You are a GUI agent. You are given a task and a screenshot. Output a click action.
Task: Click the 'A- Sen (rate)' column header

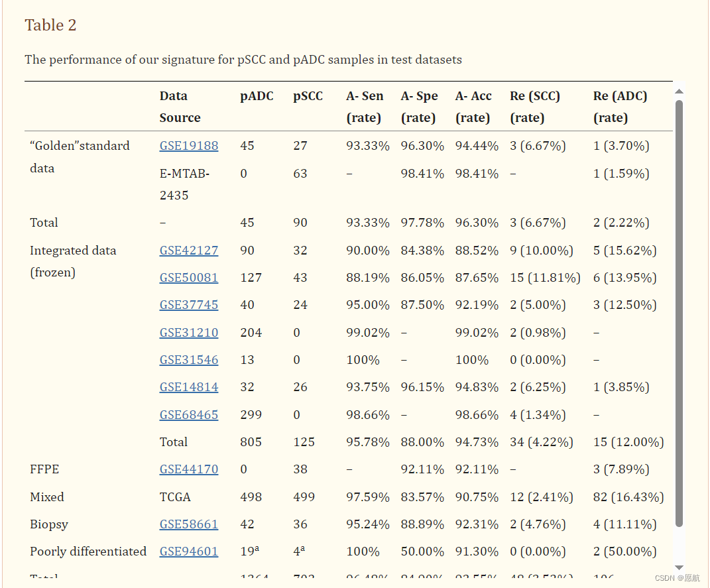click(x=365, y=107)
